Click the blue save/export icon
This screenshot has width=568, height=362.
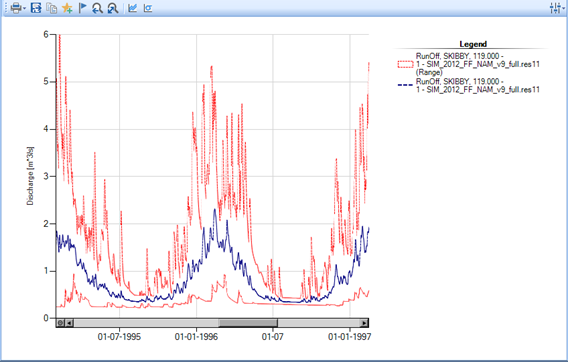pos(36,8)
